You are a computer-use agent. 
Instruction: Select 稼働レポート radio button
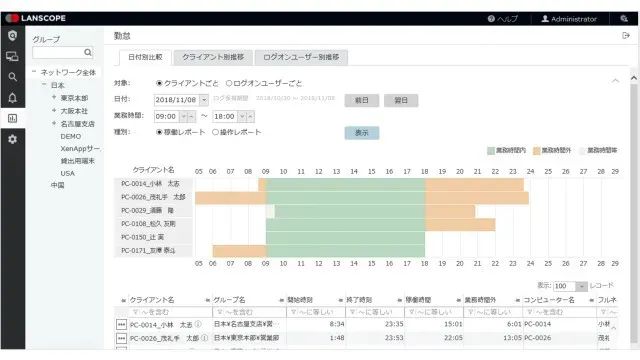[x=159, y=132]
